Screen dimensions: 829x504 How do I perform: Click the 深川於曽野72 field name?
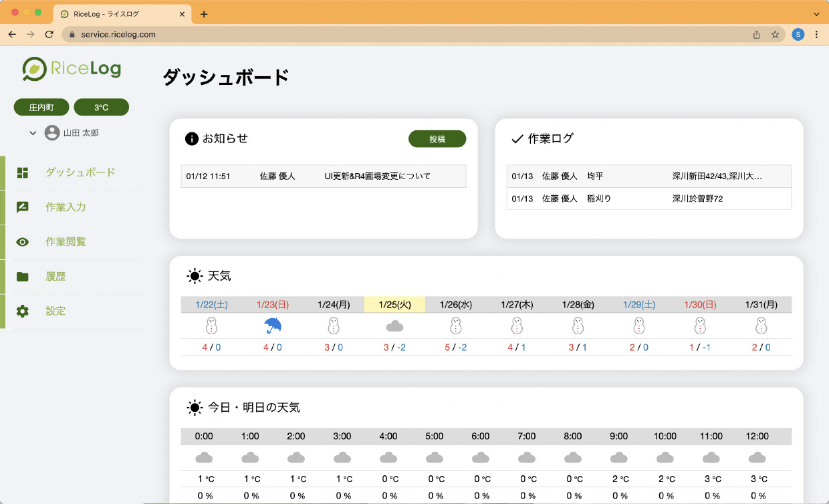697,199
